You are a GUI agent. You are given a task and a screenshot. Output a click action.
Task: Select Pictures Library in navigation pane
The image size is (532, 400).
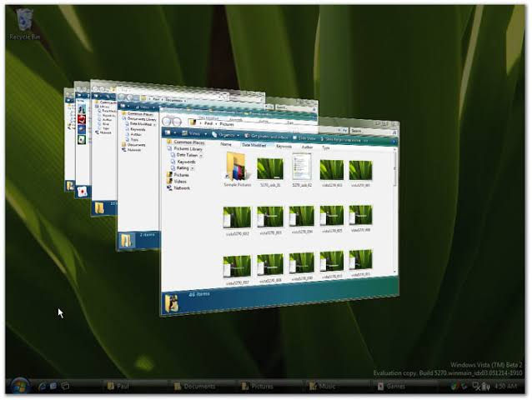185,149
